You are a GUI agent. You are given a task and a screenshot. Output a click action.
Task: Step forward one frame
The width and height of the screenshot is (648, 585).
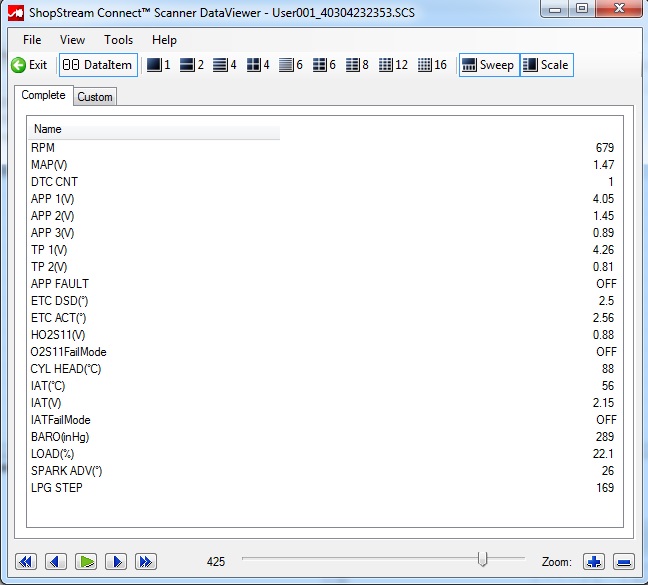pos(116,561)
